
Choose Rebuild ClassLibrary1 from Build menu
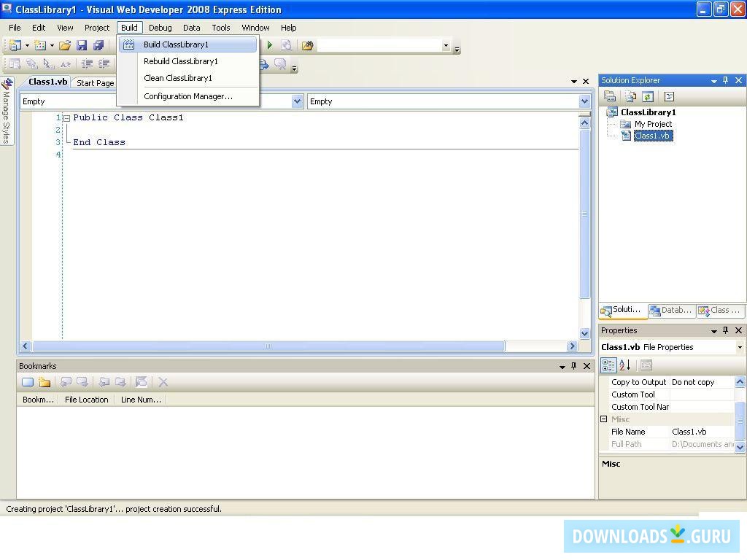pos(187,61)
